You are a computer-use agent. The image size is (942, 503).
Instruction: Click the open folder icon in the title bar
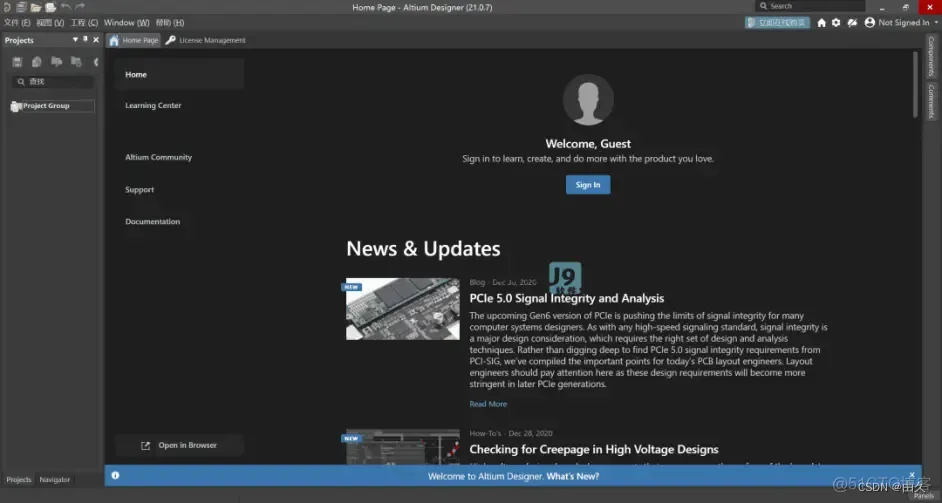click(x=36, y=7)
